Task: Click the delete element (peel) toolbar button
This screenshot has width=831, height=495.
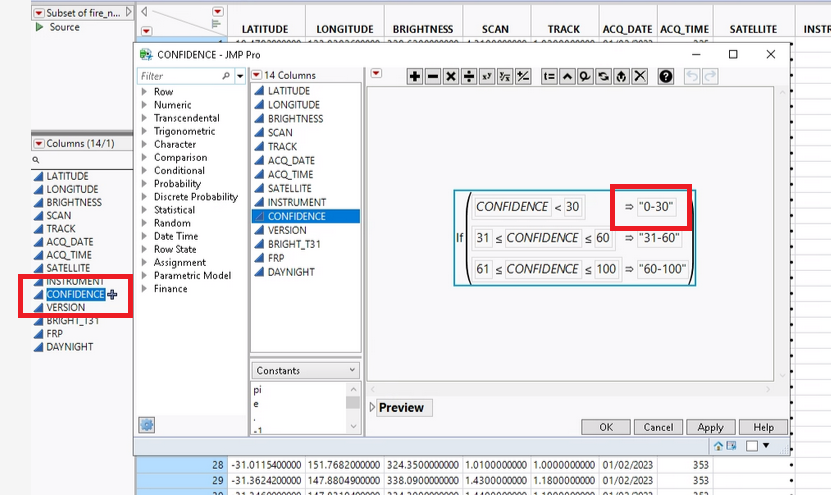Action: (x=585, y=76)
